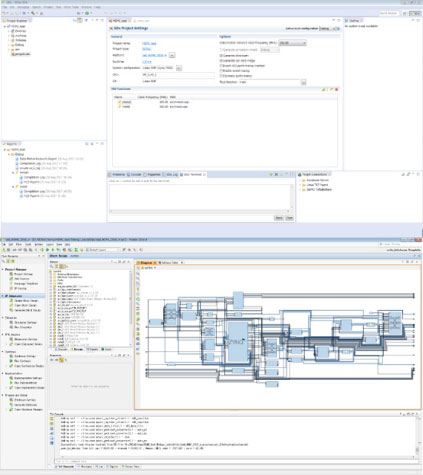
Task: Click Add Sources in Vivado Flow Navigator
Action: 20,279
